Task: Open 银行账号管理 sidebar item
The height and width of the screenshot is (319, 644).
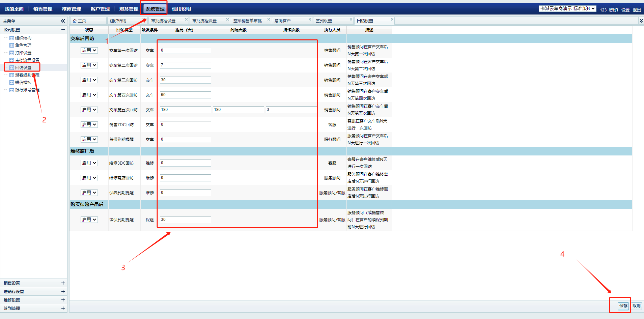Action: (27, 90)
